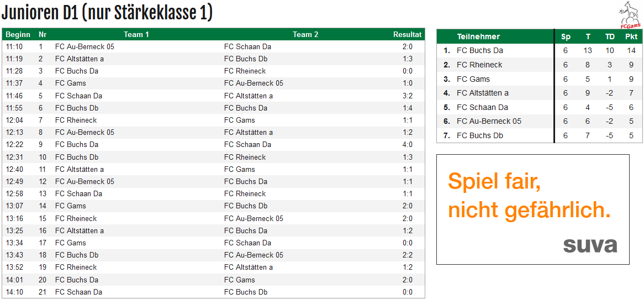This screenshot has height=299, width=644.
Task: Open the 'Spiel fair, nicht gefährlich' banner
Action: click(x=532, y=209)
